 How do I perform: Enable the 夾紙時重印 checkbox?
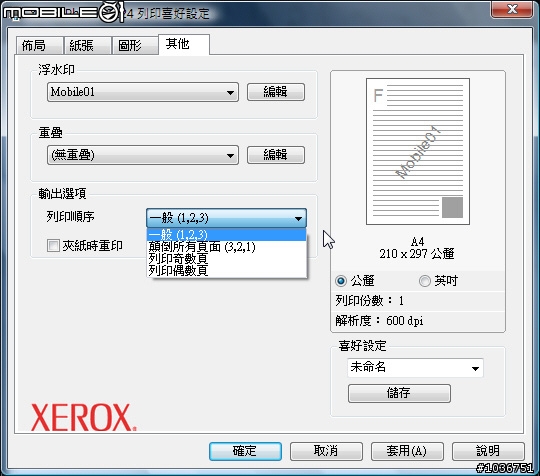tap(53, 246)
